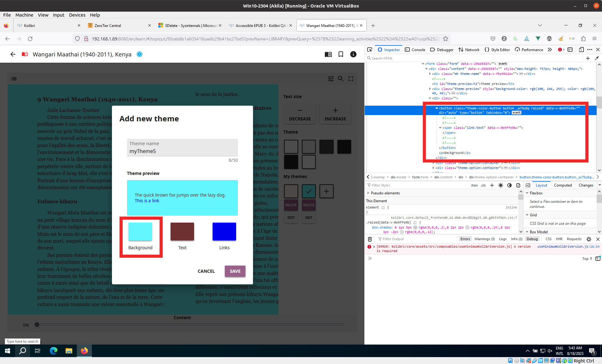Cancel the Add new theme dialog
The width and height of the screenshot is (602, 364).
(206, 271)
